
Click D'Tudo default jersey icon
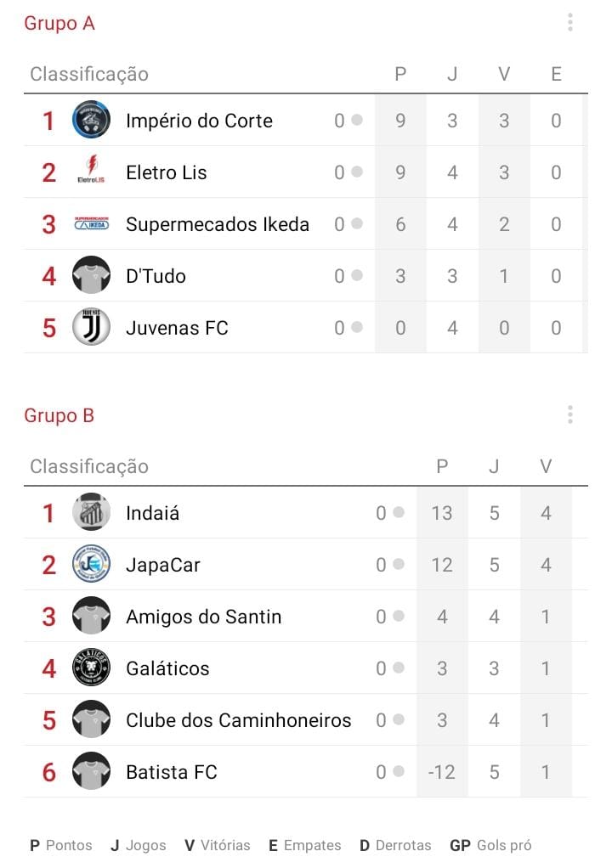(92, 274)
